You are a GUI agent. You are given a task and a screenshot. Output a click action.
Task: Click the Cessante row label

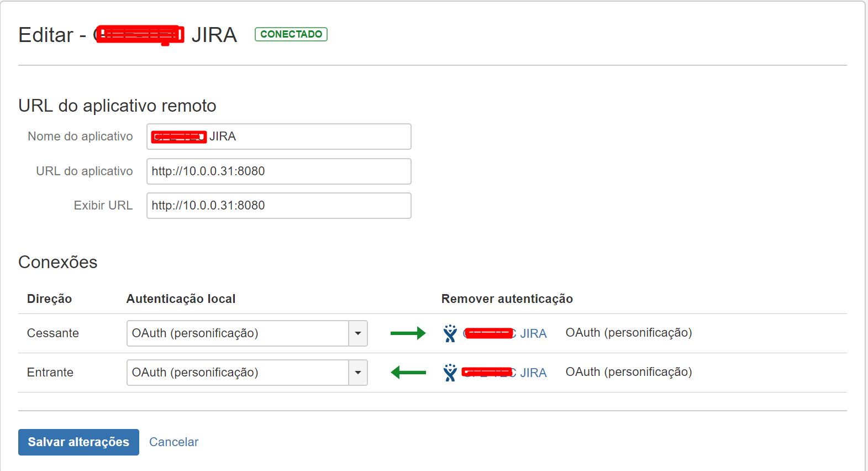53,333
